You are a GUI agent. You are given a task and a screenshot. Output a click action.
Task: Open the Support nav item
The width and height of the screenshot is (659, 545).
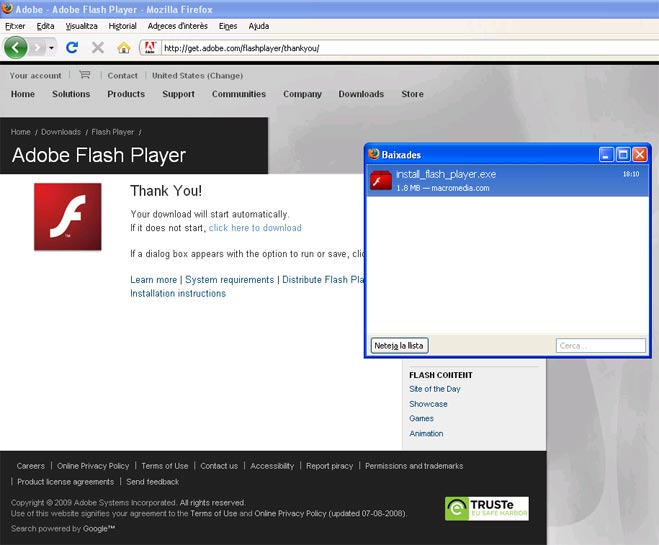[x=178, y=94]
